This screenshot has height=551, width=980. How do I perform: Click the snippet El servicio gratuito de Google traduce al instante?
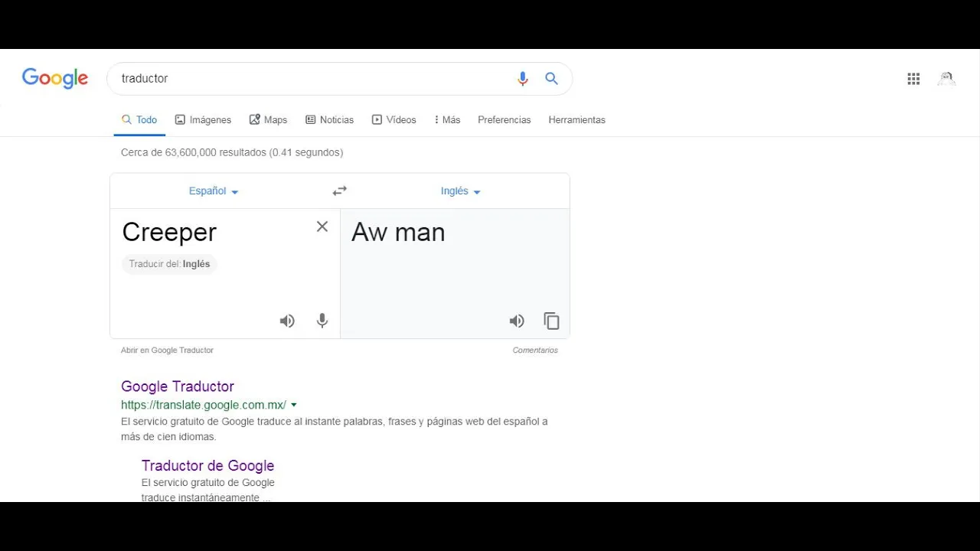pyautogui.click(x=335, y=429)
